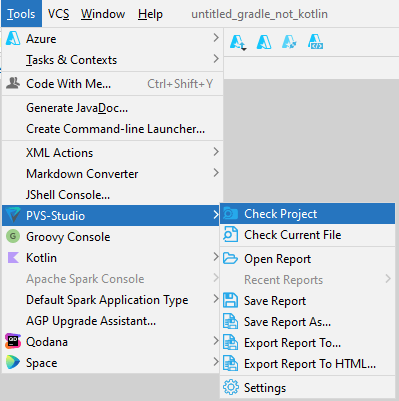Screen dimensions: 399x401
Task: Click the Export Report To HTML icon
Action: 230,364
